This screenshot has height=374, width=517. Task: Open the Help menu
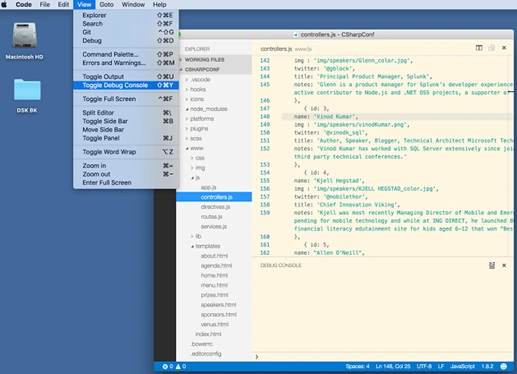pyautogui.click(x=159, y=4)
